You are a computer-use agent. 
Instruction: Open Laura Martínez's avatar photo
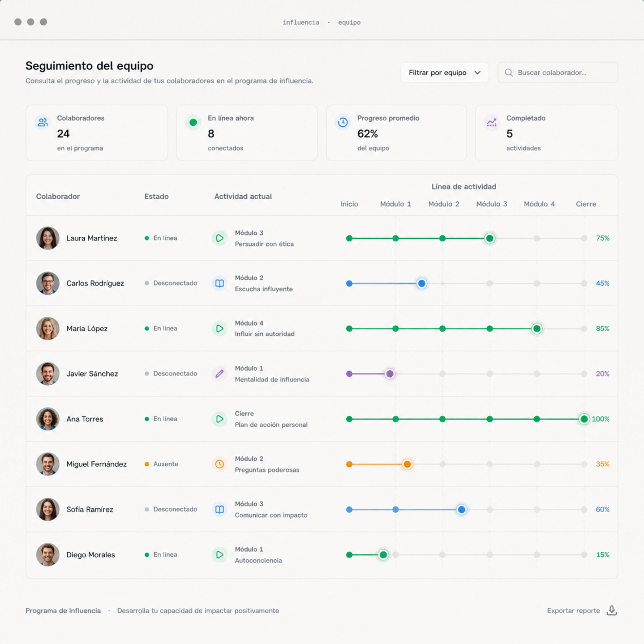[x=48, y=238]
